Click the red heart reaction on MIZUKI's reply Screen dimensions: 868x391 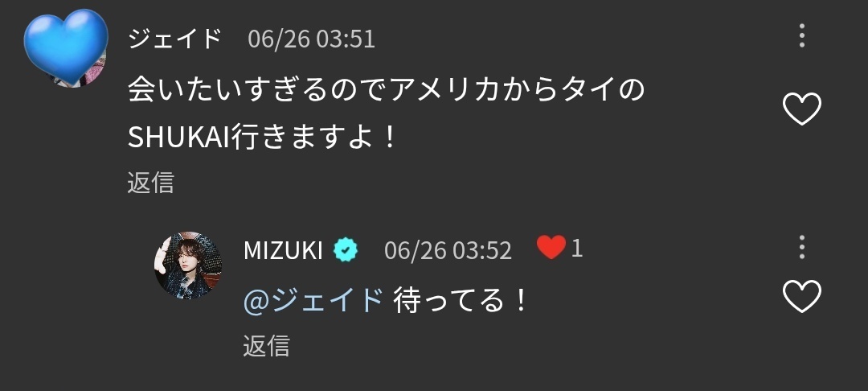[x=551, y=248]
